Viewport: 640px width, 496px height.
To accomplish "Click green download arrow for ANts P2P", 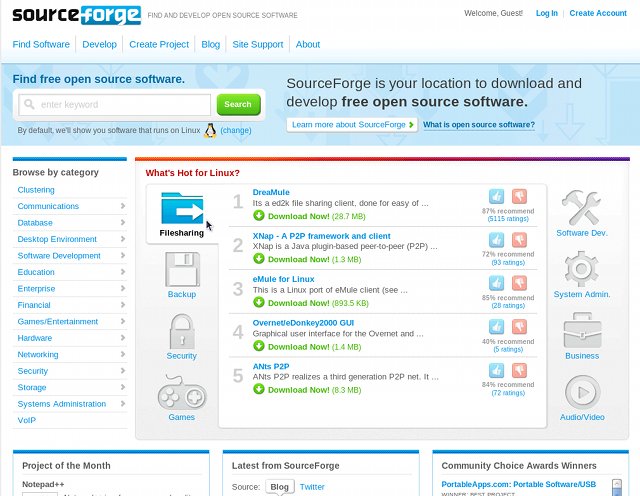I will pyautogui.click(x=259, y=389).
